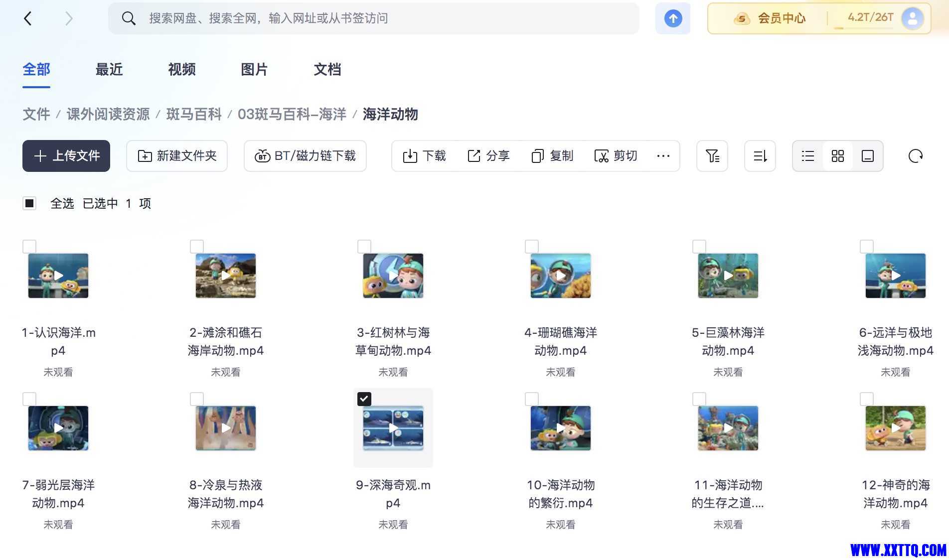Click file name 11-海洋动物的生存之道
The height and width of the screenshot is (560, 949).
(x=728, y=494)
